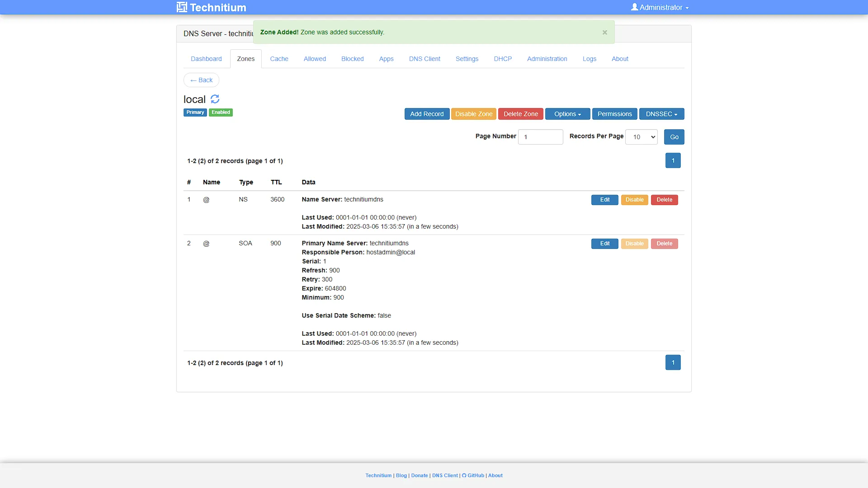Edit the SOA record
This screenshot has width=868, height=488.
[604, 244]
